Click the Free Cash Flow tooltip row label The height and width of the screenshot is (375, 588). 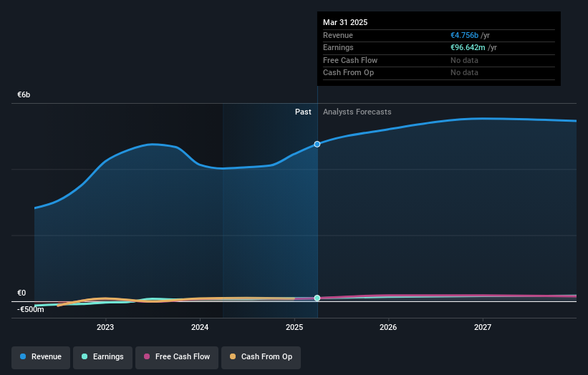(350, 60)
